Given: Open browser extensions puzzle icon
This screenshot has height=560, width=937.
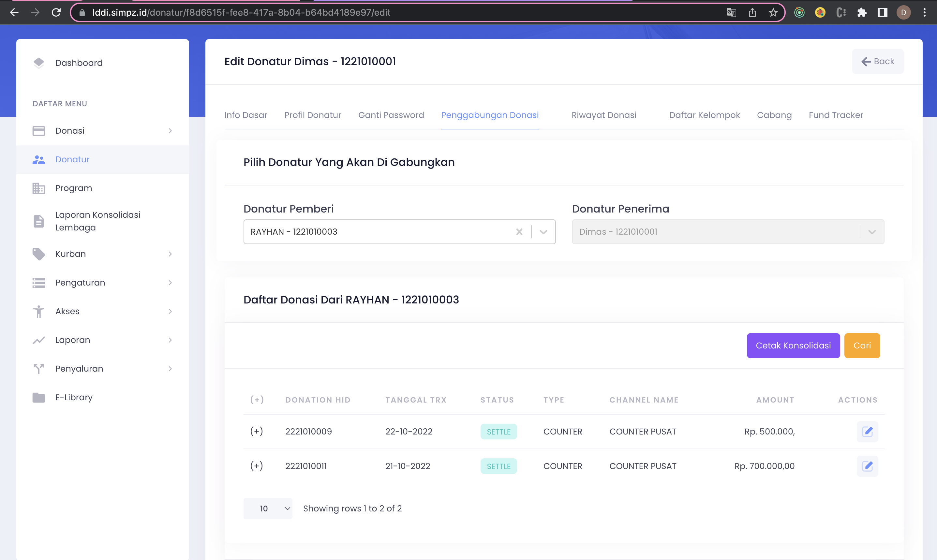Looking at the screenshot, I should point(862,12).
